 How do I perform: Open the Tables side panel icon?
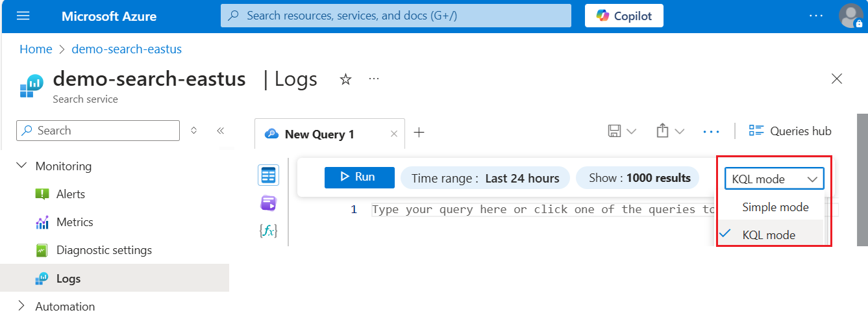pos(268,175)
